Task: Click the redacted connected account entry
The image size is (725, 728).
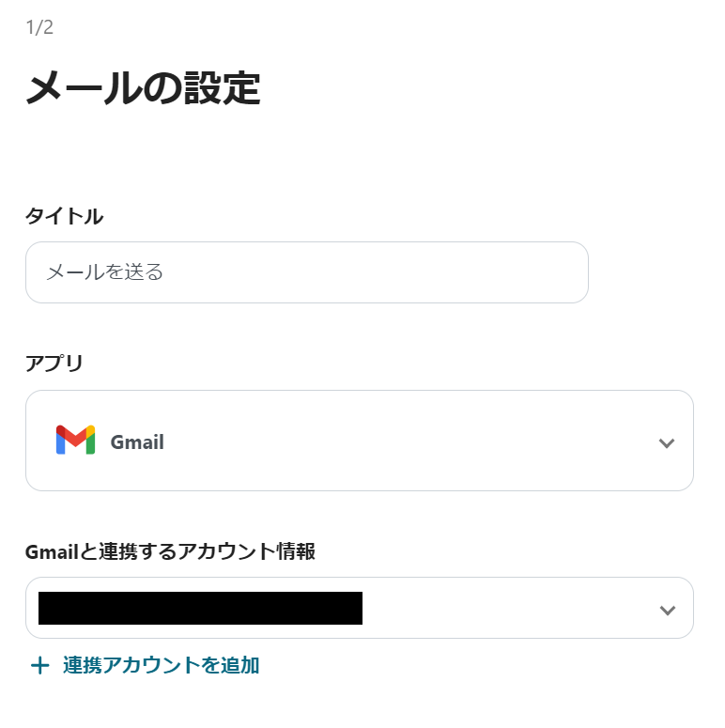Action: 200,609
